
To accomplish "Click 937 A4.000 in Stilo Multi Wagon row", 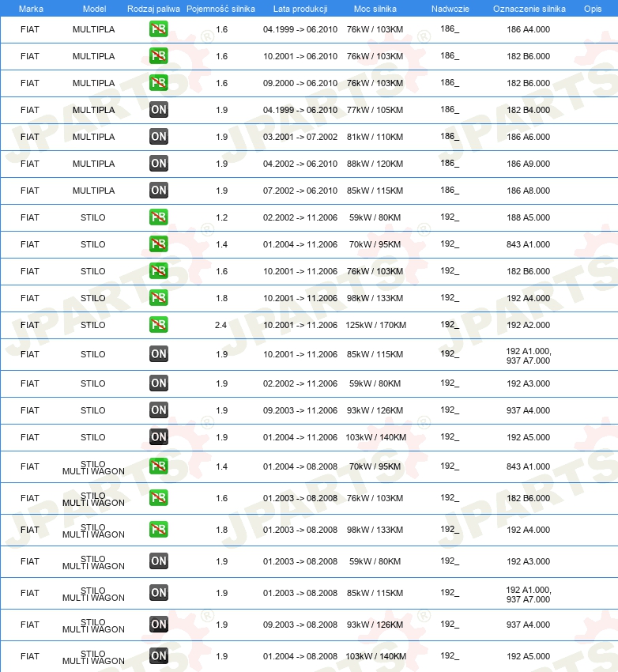I will pos(528,625).
